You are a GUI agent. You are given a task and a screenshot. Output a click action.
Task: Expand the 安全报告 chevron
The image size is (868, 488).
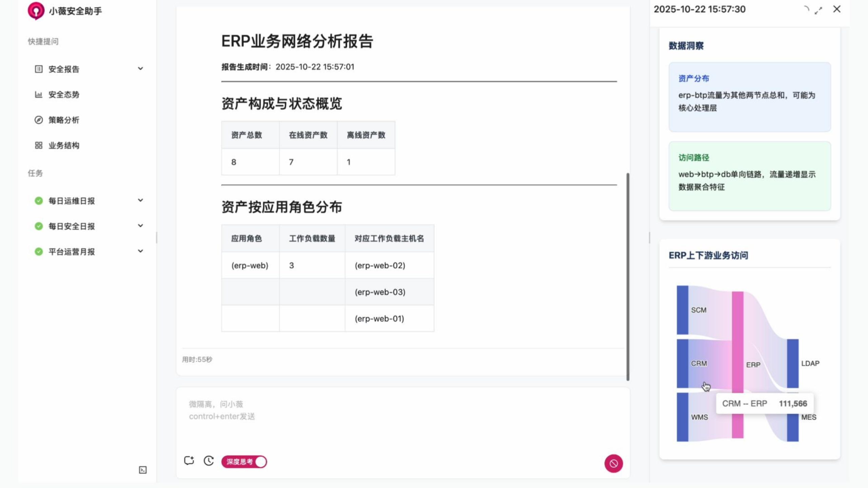tap(140, 69)
